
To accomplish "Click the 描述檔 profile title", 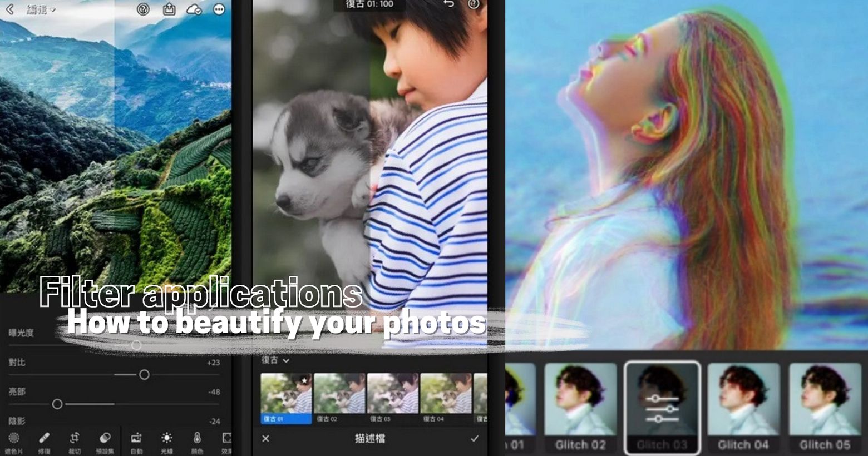I will tap(370, 439).
